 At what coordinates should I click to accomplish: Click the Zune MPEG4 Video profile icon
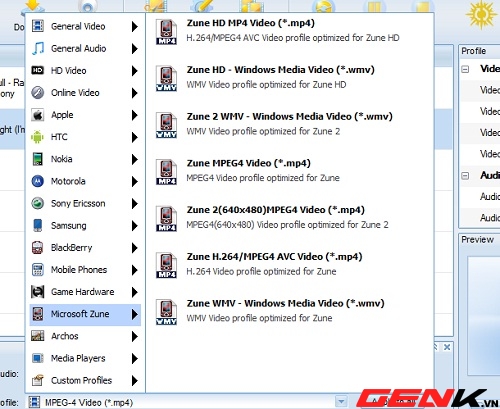166,172
